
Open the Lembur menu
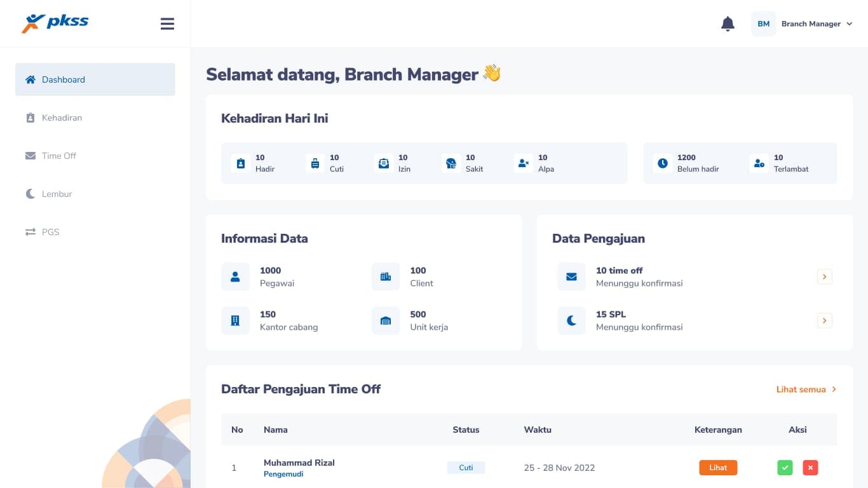point(95,194)
